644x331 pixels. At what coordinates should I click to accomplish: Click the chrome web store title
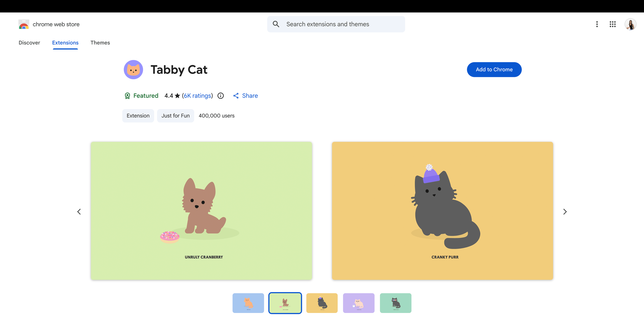tap(56, 24)
